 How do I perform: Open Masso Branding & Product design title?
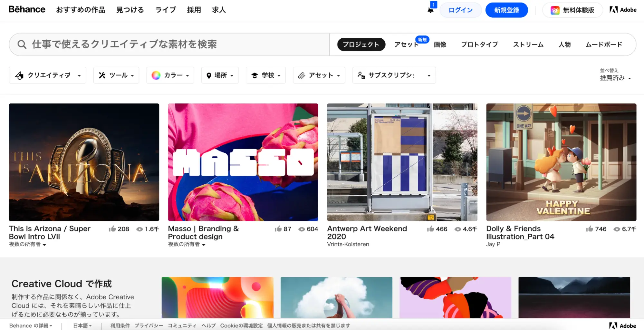click(x=203, y=232)
